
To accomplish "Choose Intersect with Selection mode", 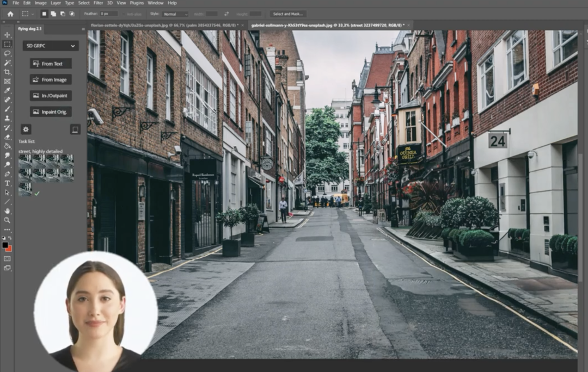I will 72,14.
